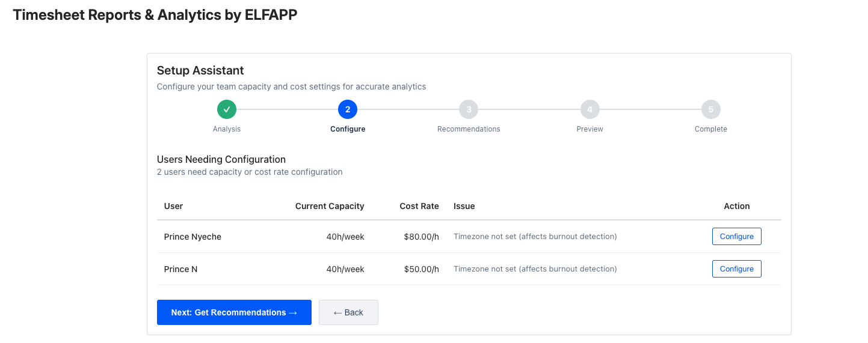Select step 2 Configure circle
Viewport: 868px width, 343px height.
[348, 109]
